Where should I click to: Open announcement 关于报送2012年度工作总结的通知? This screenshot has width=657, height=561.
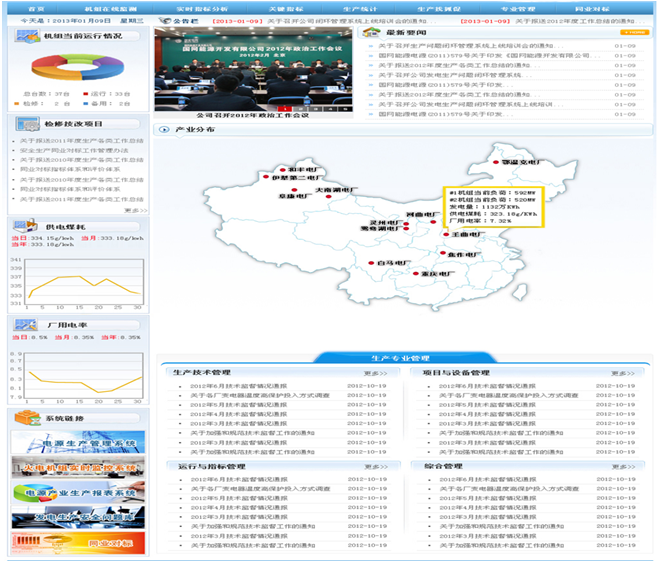click(581, 21)
